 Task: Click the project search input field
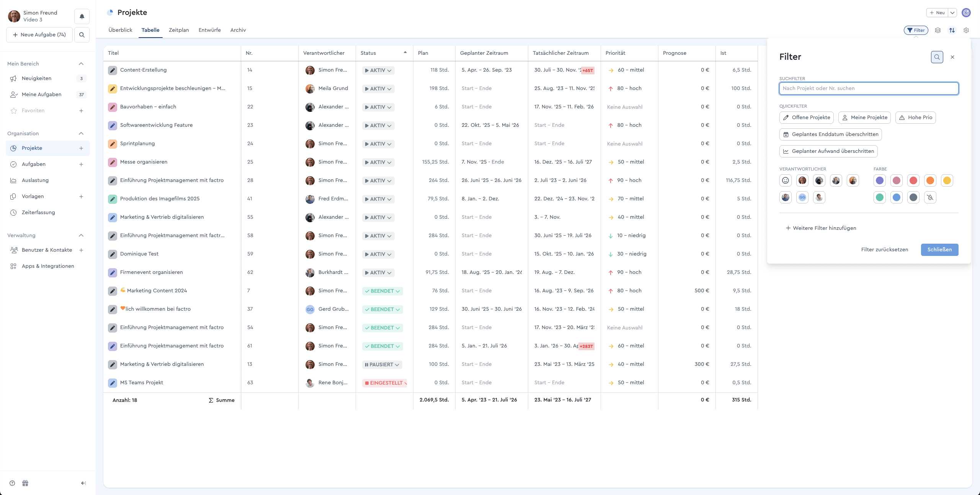[869, 89]
